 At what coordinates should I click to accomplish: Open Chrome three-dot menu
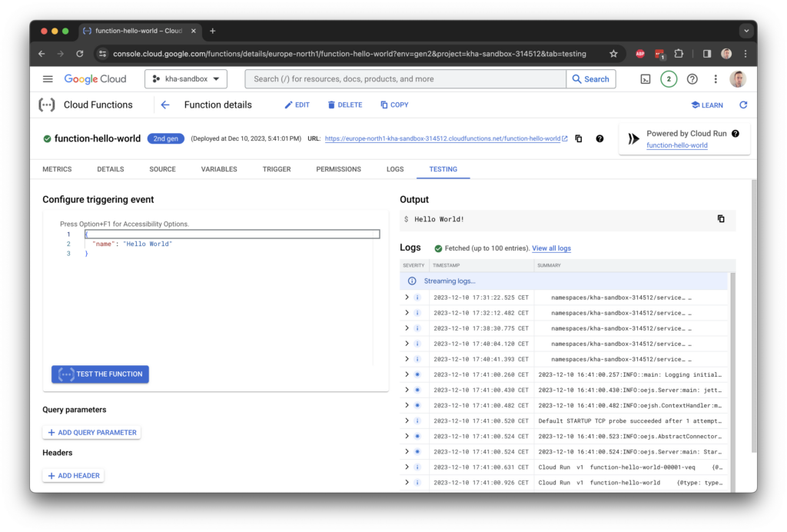click(745, 54)
